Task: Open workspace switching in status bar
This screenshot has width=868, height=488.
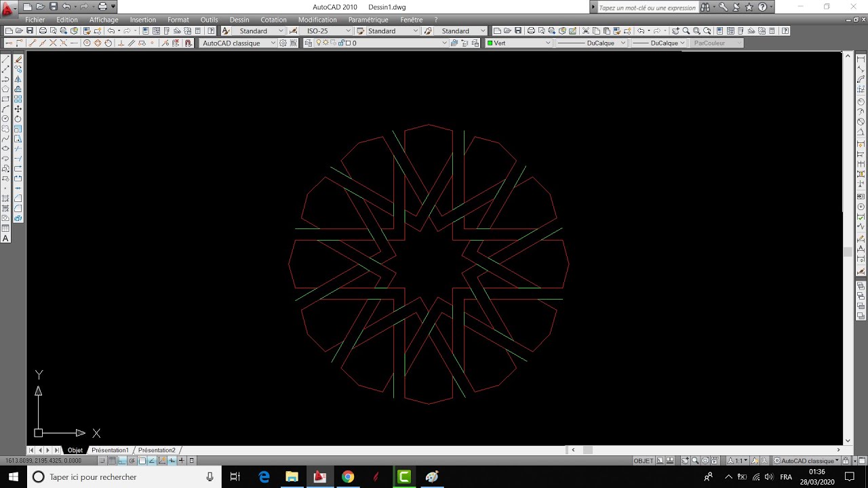Action: click(x=806, y=460)
